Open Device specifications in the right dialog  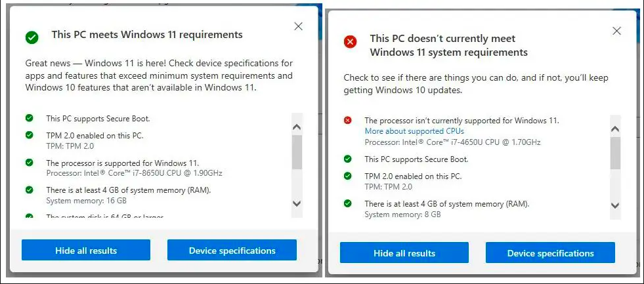coord(550,253)
